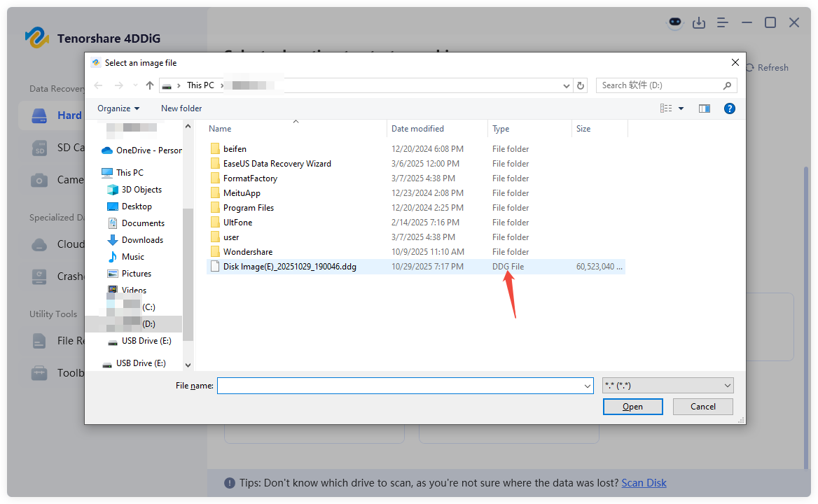Select the MeituApp folder

242,193
